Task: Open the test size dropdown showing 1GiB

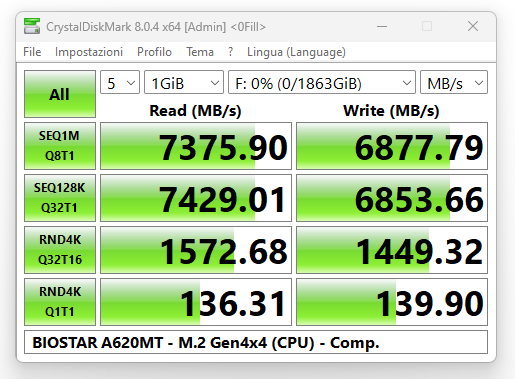Action: pos(184,82)
